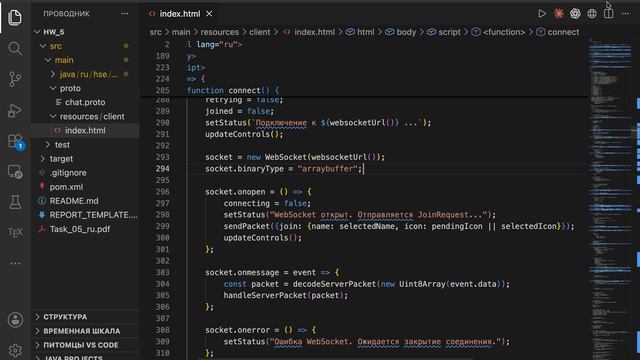Click the connect breadcrumb
640x360 pixels.
coord(558,32)
